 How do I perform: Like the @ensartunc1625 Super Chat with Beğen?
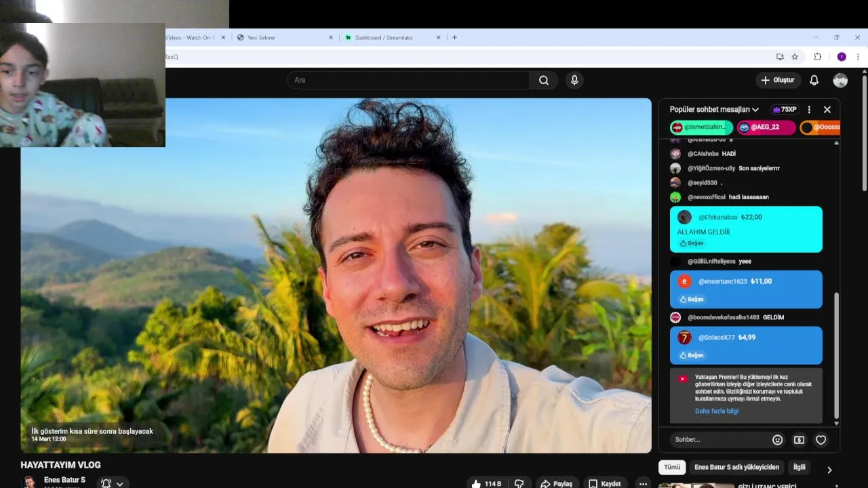(x=691, y=299)
